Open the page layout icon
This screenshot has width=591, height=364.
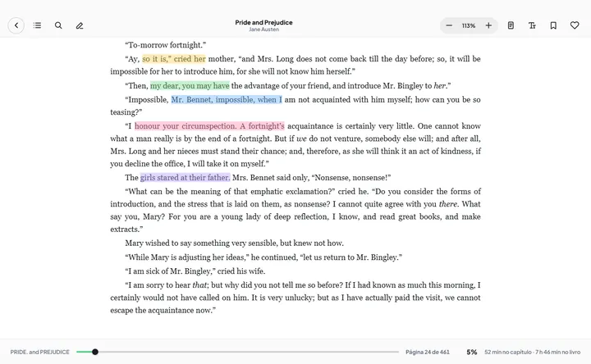(511, 25)
